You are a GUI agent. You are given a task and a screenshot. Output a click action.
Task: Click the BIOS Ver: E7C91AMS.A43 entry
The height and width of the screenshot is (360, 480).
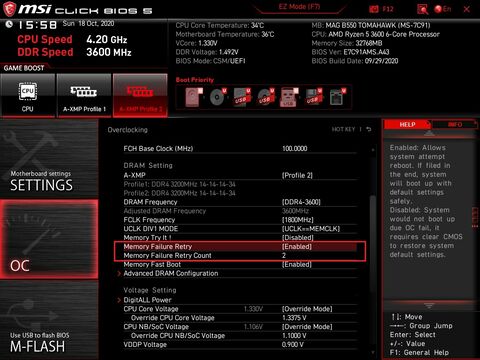[x=350, y=52]
